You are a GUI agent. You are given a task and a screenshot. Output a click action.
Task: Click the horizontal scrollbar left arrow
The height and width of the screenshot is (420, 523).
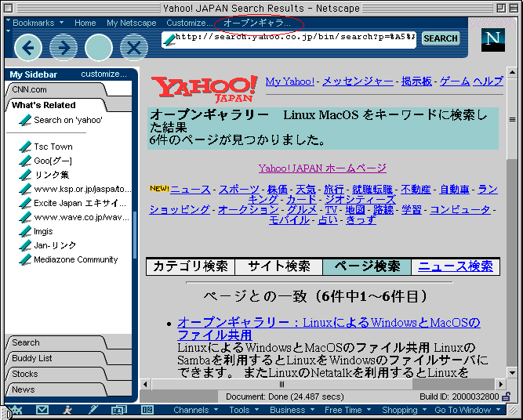[145, 384]
